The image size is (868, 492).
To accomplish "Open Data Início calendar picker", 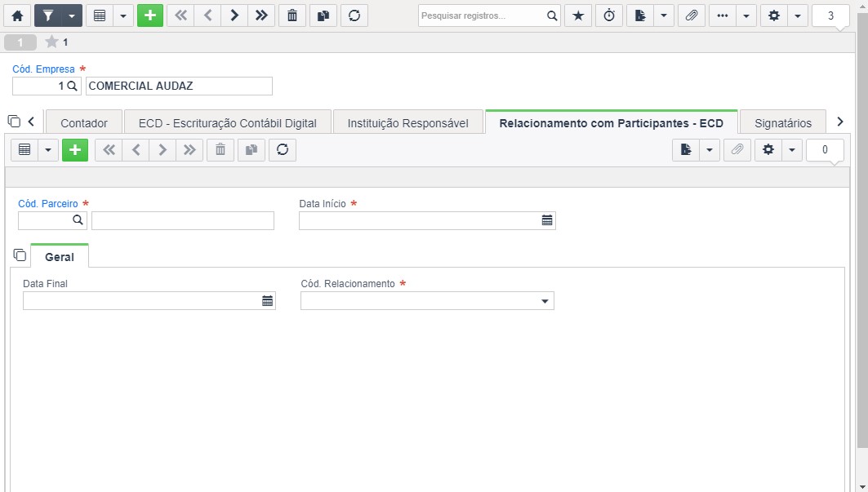I will [547, 220].
